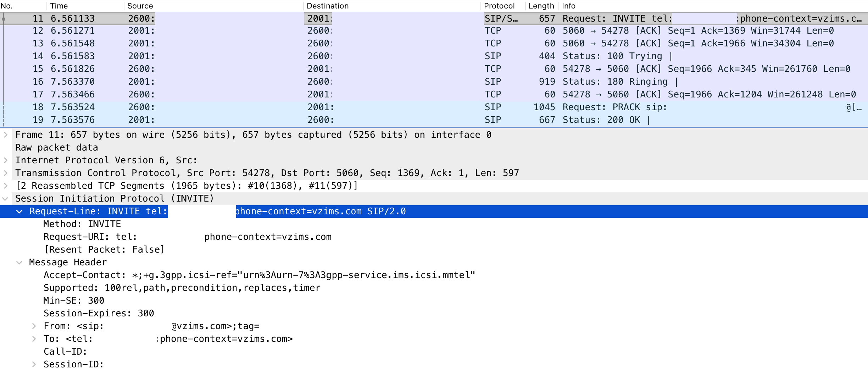
Task: Select packet 19 Status 200 OK
Action: [434, 120]
